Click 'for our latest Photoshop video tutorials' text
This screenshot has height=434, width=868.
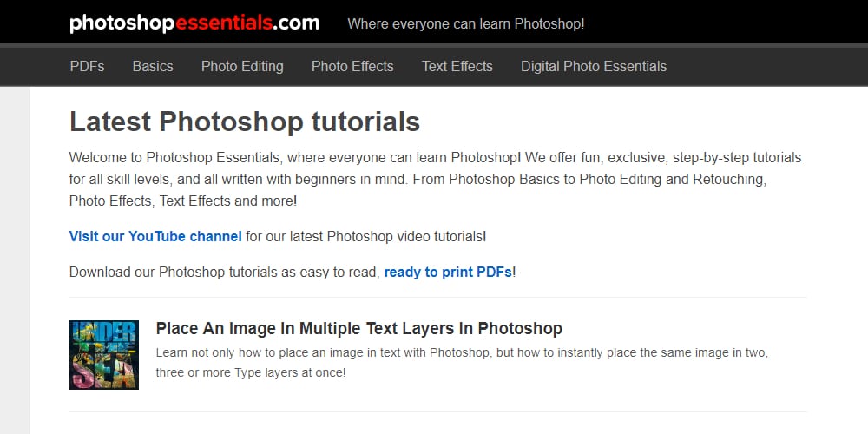[366, 236]
